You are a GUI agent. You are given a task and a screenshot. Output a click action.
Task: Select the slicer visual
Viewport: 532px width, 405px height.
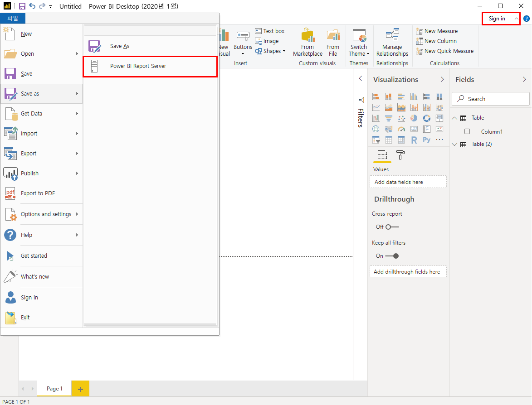[376, 140]
